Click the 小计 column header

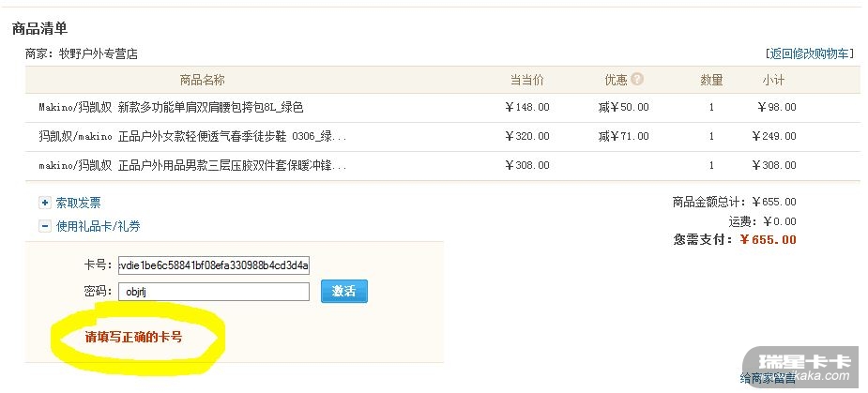(x=773, y=80)
